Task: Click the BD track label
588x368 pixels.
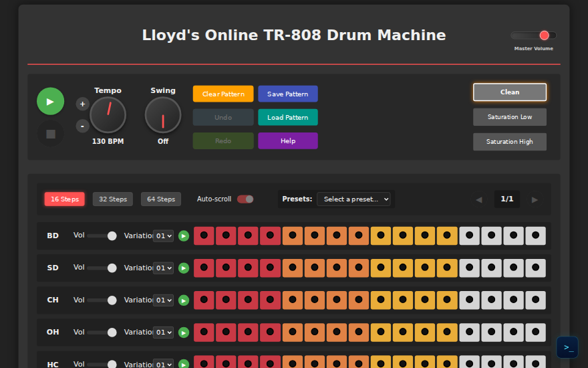Action: click(53, 236)
